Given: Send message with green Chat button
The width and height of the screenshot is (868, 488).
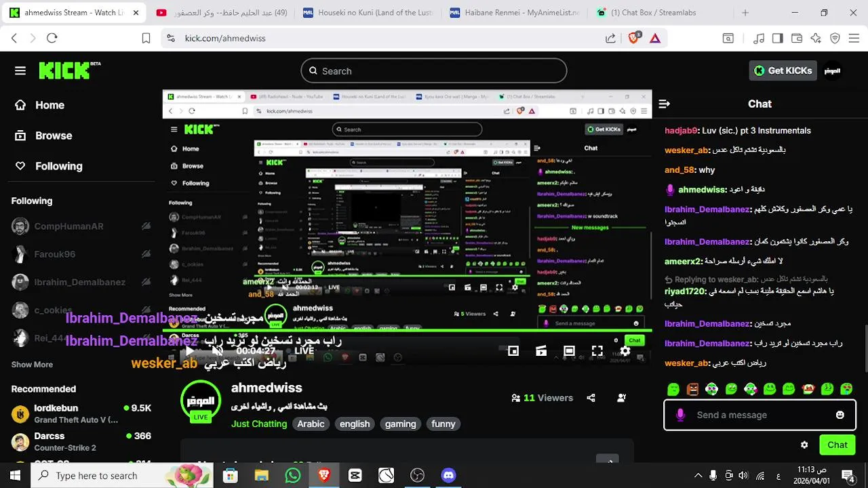Looking at the screenshot, I should coord(837,445).
